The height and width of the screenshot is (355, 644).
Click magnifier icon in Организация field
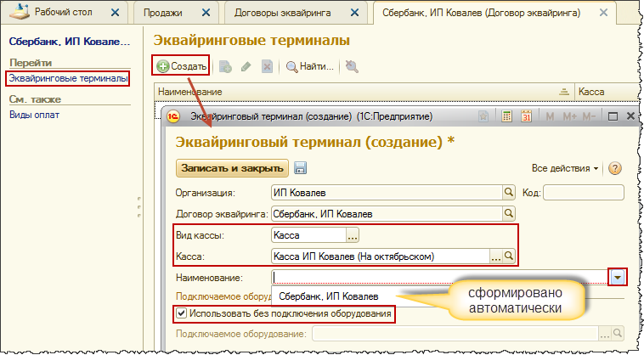pos(508,192)
